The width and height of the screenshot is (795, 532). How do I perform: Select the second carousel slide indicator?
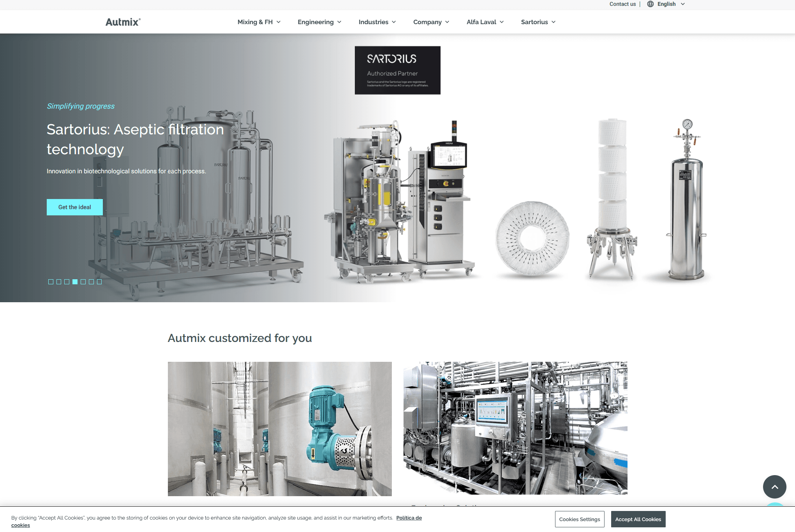59,282
